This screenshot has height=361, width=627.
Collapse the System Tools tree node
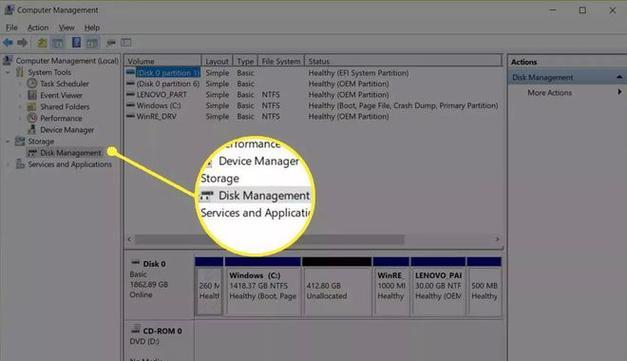[8, 73]
